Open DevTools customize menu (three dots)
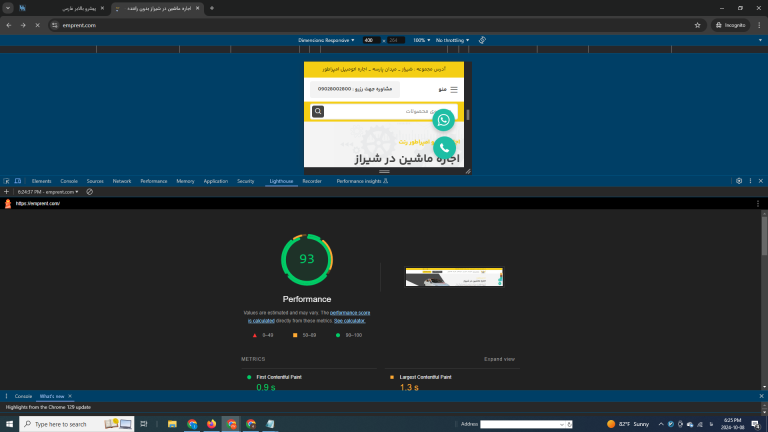 click(750, 181)
